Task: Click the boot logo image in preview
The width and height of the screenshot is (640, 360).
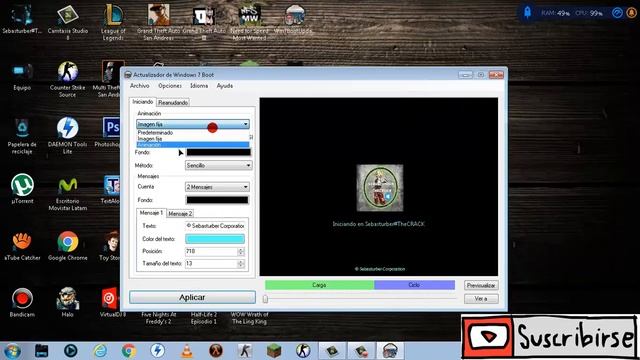Action: point(380,188)
